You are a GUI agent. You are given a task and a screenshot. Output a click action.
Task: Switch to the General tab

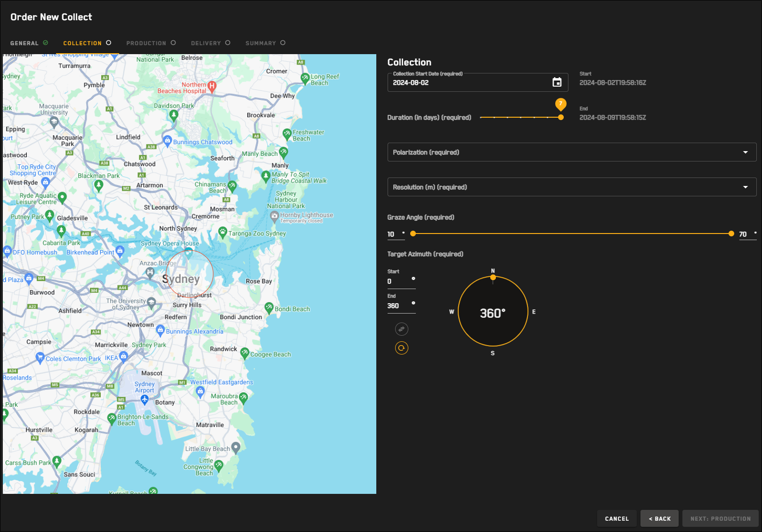[x=24, y=43]
